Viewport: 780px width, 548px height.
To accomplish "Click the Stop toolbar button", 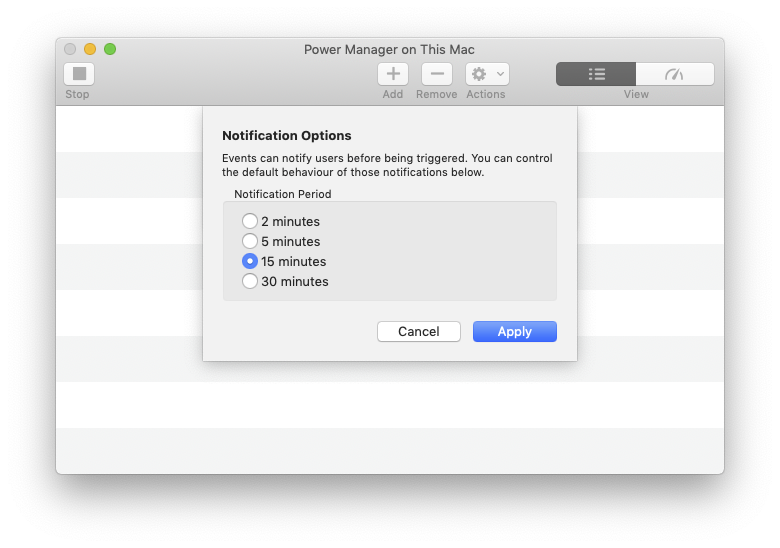I will point(79,74).
